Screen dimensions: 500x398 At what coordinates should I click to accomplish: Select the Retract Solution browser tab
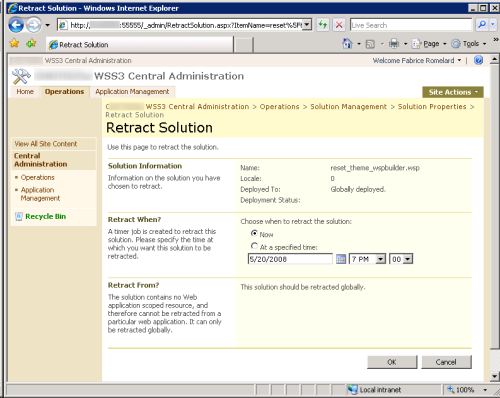tap(139, 45)
